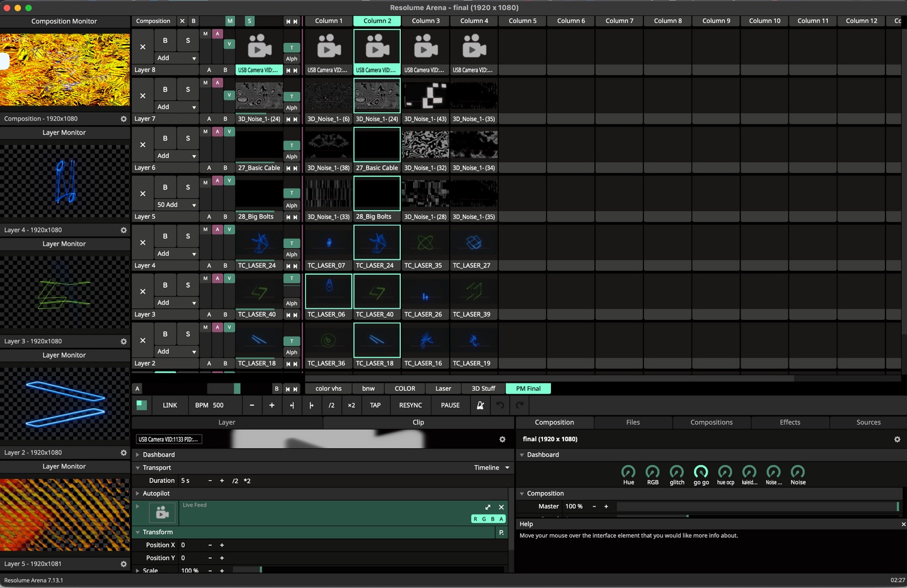
Task: Open Layer 4 monitor settings gear
Action: tap(124, 230)
